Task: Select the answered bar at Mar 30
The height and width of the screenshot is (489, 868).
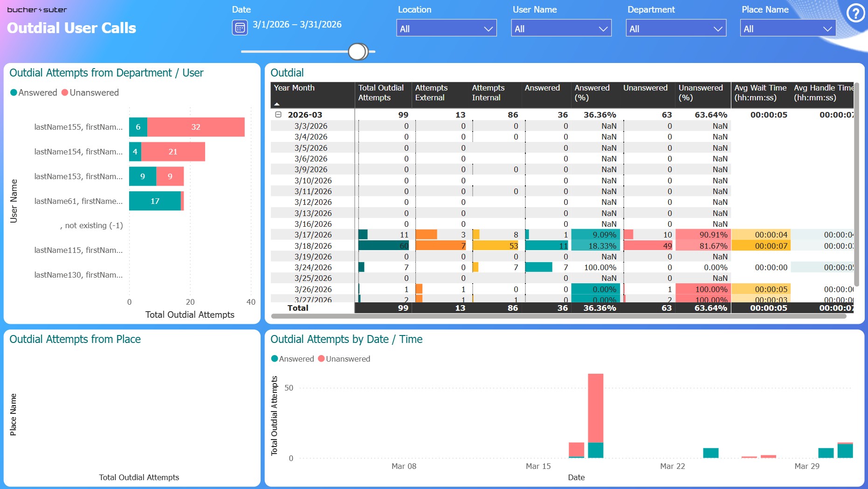Action: (x=826, y=453)
